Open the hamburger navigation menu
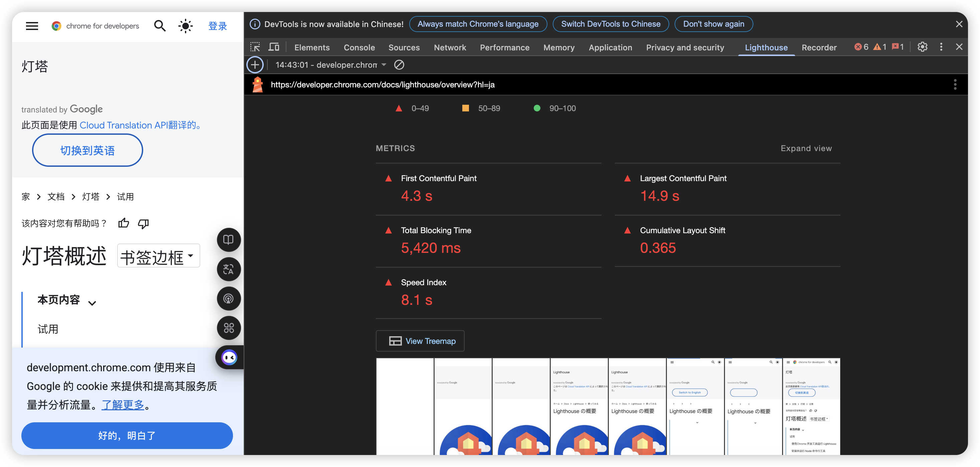 tap(32, 26)
